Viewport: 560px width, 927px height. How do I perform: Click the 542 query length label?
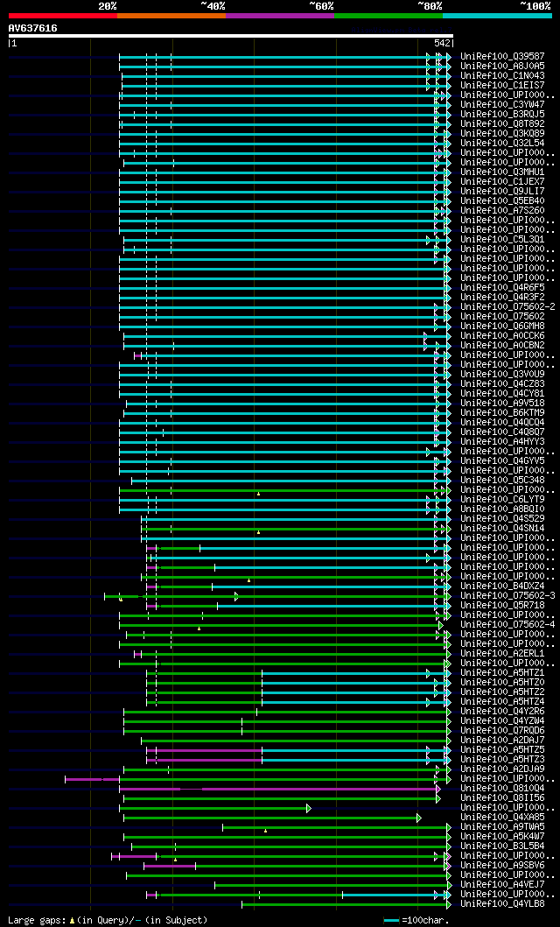442,43
